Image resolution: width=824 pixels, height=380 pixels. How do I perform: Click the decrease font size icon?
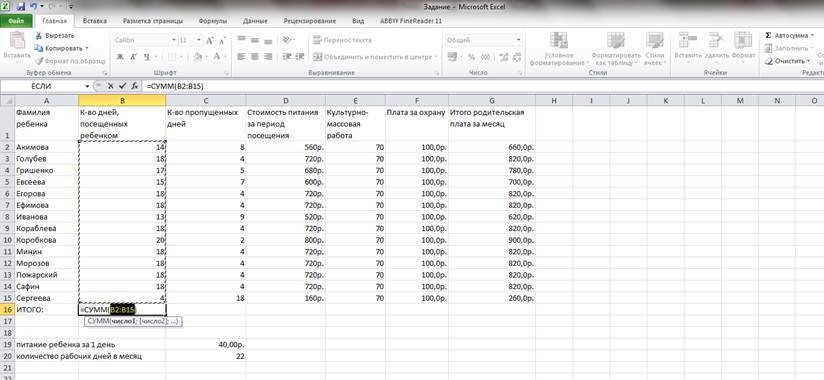click(222, 40)
